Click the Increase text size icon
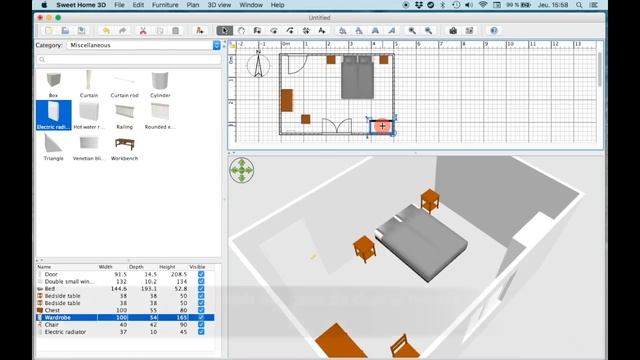The height and width of the screenshot is (360, 640). coord(343,31)
